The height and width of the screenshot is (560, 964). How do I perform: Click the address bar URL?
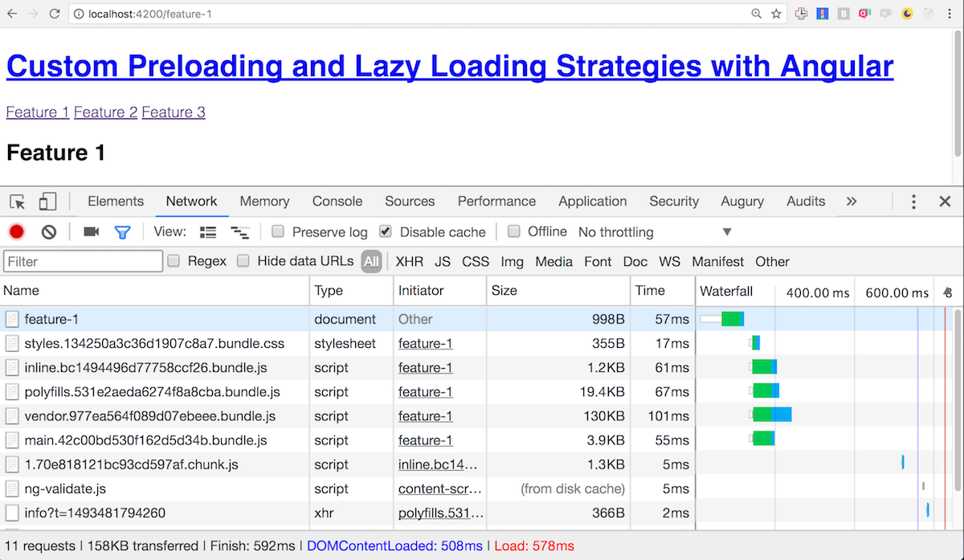point(150,14)
